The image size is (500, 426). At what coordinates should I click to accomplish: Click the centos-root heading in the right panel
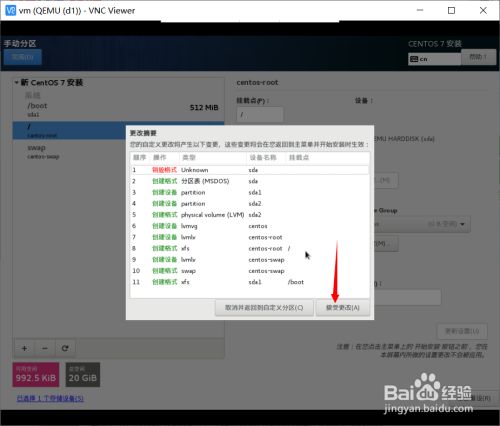click(x=257, y=82)
